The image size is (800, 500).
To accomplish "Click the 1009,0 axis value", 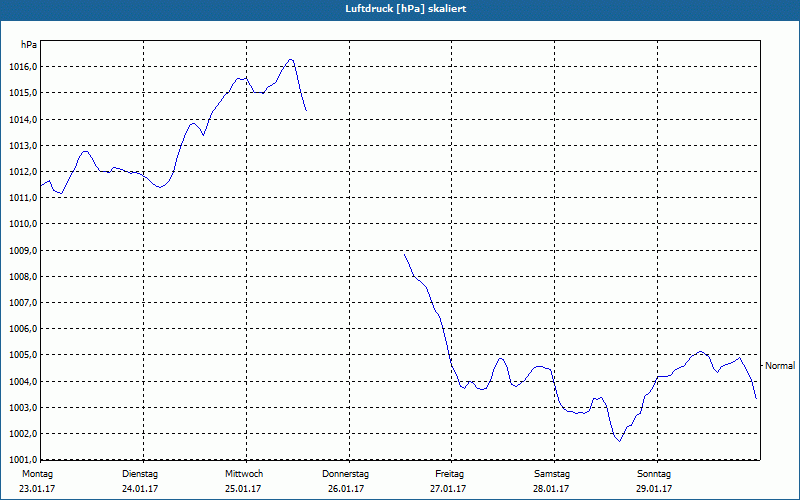I will (23, 251).
